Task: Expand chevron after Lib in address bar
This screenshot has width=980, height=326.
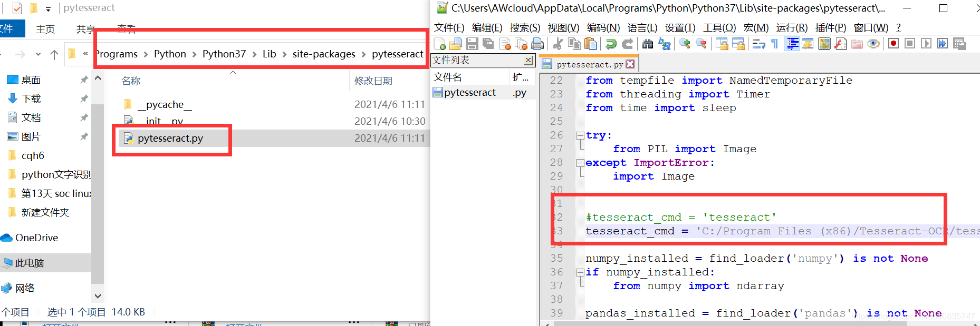Action: (x=285, y=54)
